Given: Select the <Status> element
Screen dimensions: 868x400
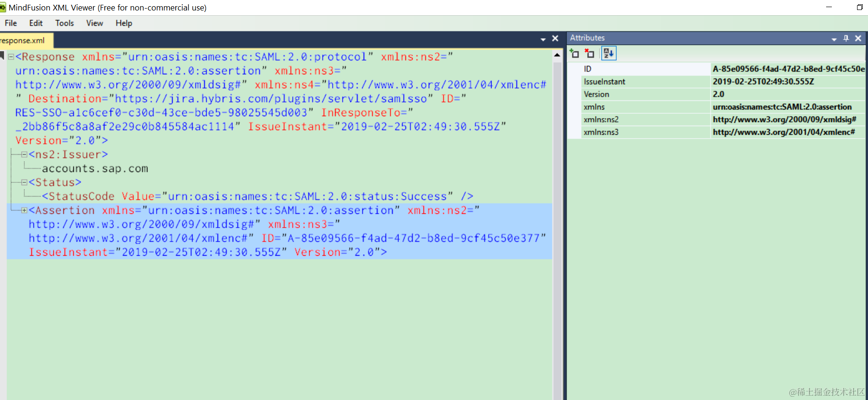Looking at the screenshot, I should [55, 182].
